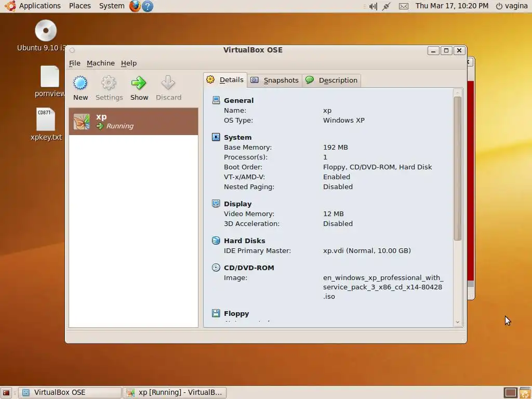Click the General section heading link

coord(239,100)
